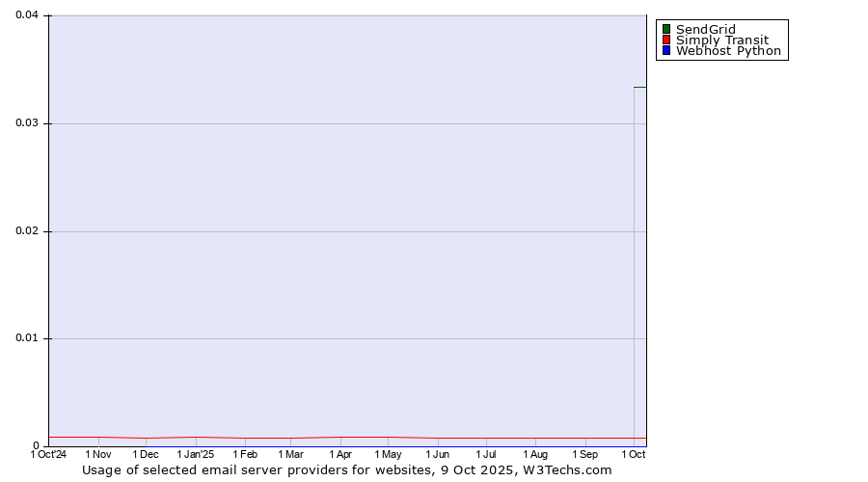
Task: Click the 0.01 y-axis value
Action: pos(26,338)
